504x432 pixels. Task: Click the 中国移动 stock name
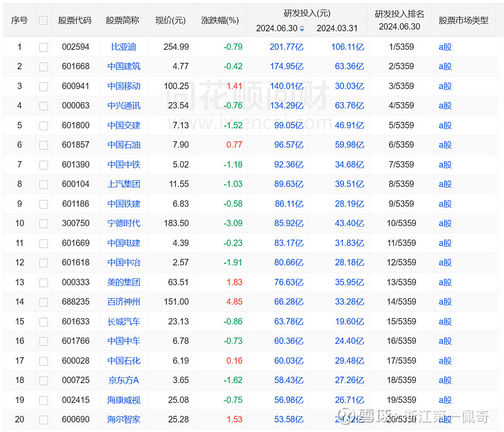point(123,86)
